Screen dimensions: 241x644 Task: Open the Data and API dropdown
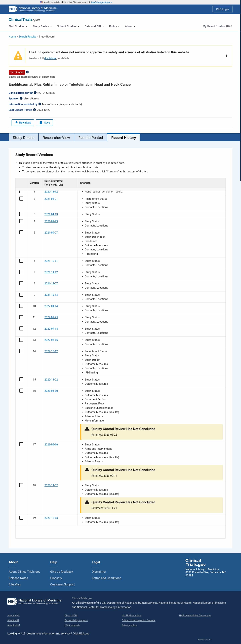click(94, 26)
